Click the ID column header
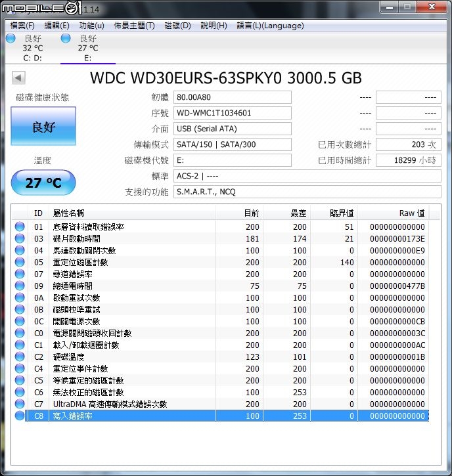The width and height of the screenshot is (452, 476). point(38,213)
